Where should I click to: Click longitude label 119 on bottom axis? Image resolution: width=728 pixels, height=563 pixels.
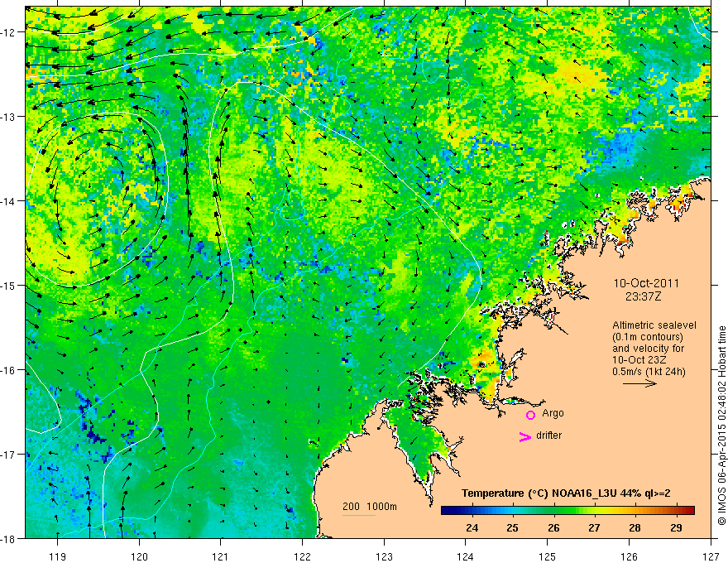click(58, 556)
